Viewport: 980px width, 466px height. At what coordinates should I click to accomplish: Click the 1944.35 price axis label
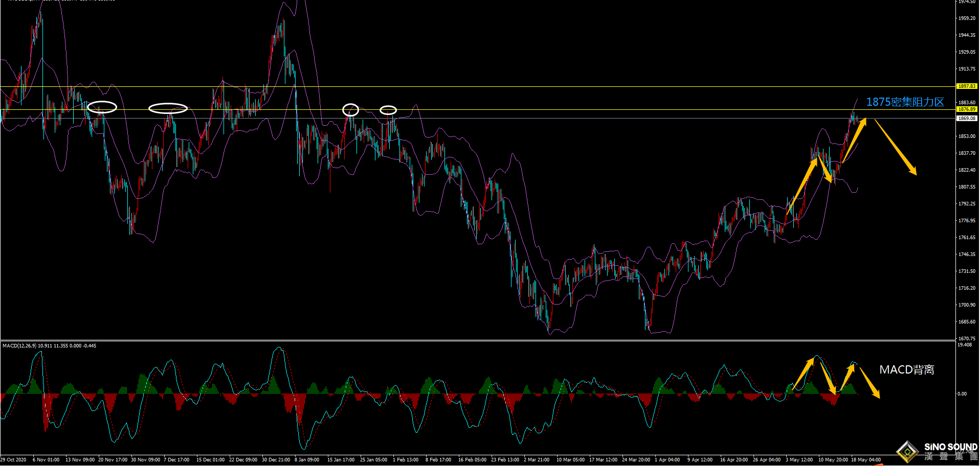(967, 35)
